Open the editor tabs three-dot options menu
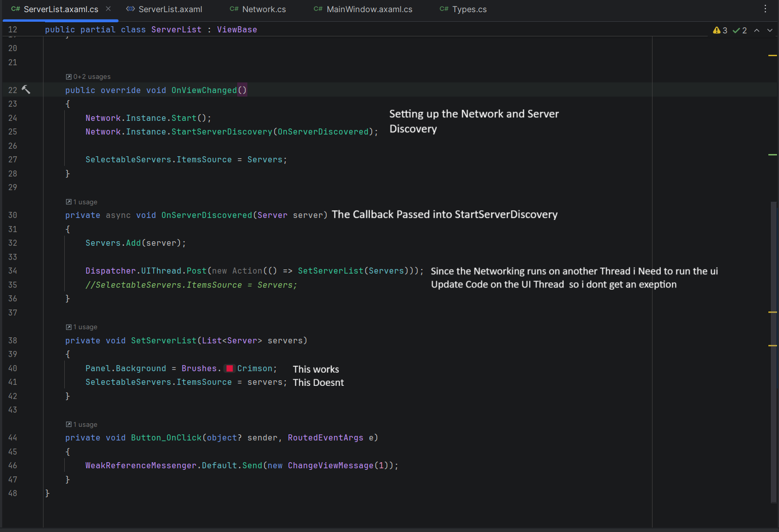Image resolution: width=779 pixels, height=532 pixels. click(765, 9)
